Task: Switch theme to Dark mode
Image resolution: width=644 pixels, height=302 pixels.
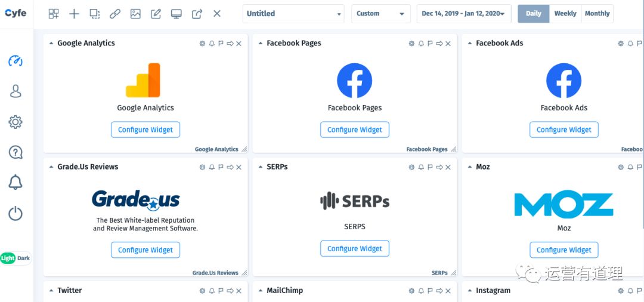Action: point(24,258)
